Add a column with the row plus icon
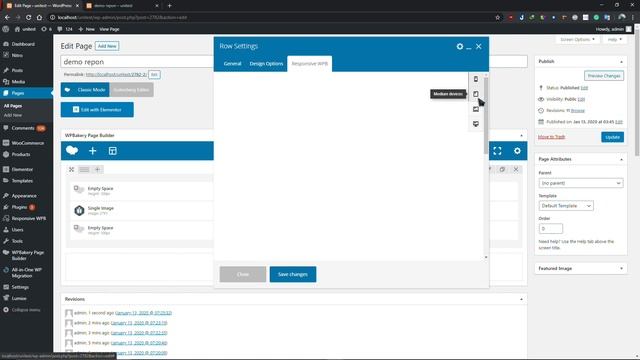640x360 pixels. (98, 169)
